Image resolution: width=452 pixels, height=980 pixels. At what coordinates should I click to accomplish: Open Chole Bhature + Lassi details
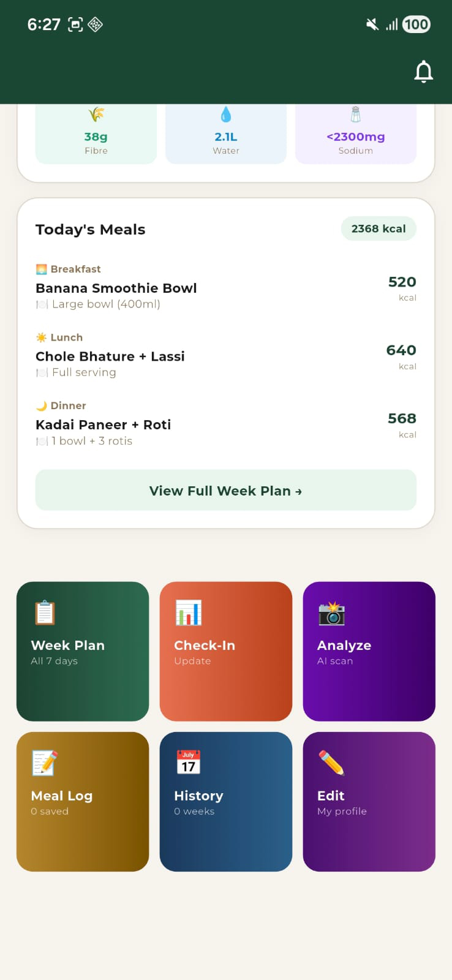tap(110, 356)
